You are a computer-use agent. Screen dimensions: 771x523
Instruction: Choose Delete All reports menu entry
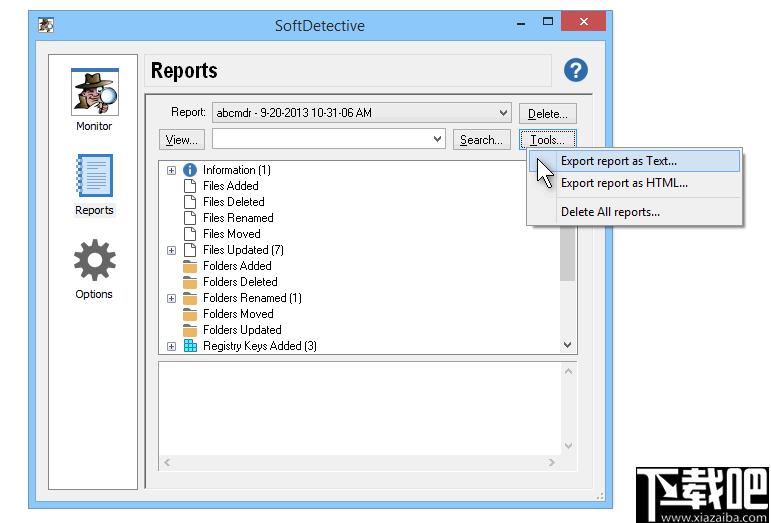pos(634,212)
